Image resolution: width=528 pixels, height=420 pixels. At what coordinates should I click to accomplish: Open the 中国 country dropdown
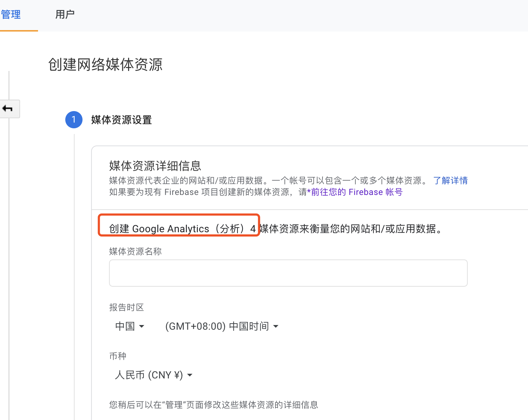[x=129, y=326]
